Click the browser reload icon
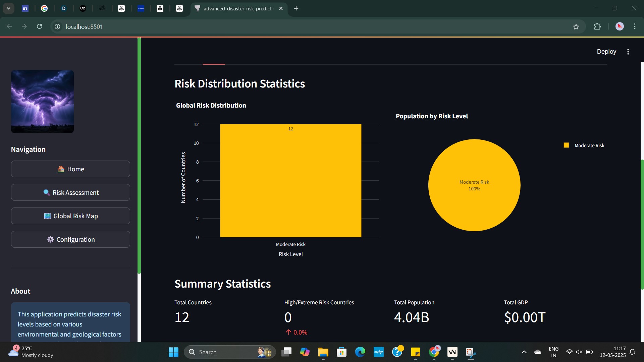The width and height of the screenshot is (644, 362). point(40,26)
